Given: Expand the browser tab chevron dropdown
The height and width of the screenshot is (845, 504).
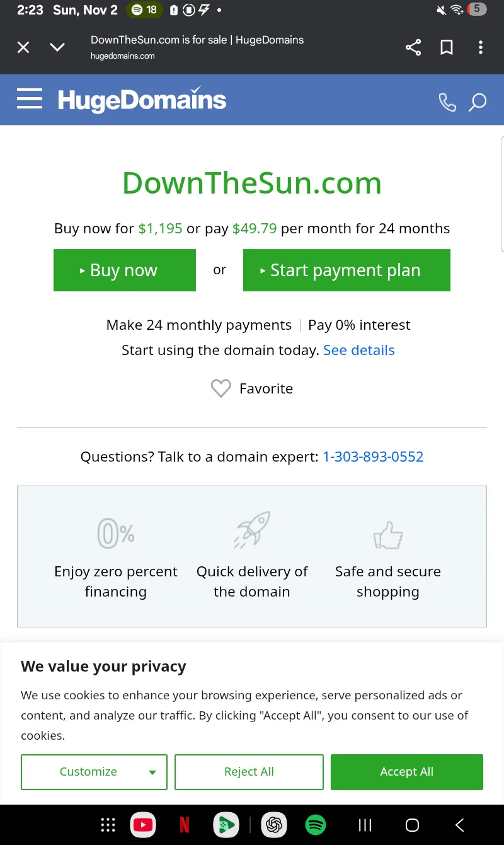Looking at the screenshot, I should point(57,47).
